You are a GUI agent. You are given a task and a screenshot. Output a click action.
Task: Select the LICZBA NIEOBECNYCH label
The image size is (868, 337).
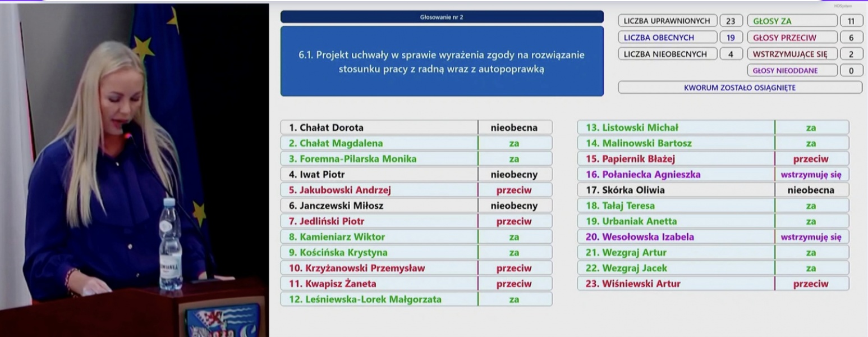pyautogui.click(x=667, y=54)
